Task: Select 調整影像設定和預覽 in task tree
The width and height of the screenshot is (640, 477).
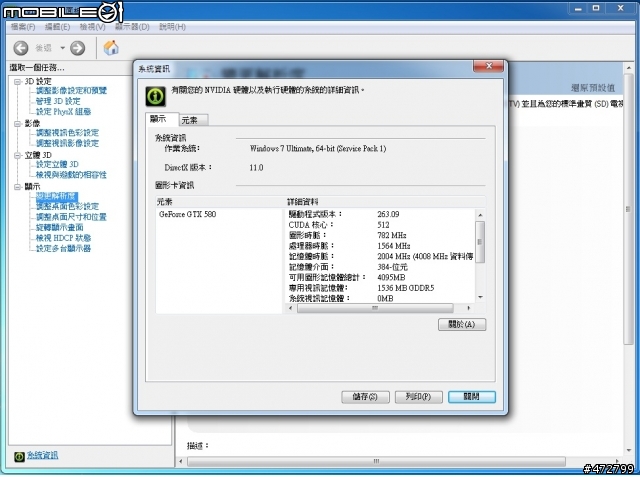Action: pyautogui.click(x=71, y=91)
